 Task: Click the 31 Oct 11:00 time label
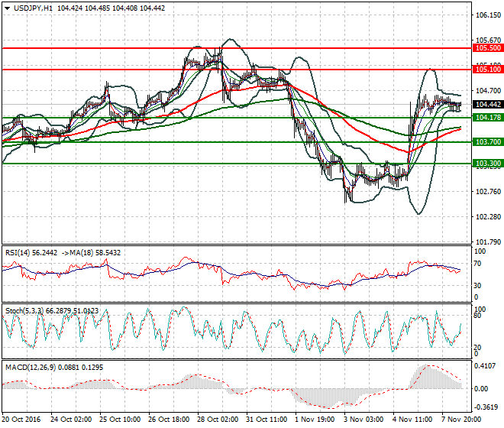point(267,420)
